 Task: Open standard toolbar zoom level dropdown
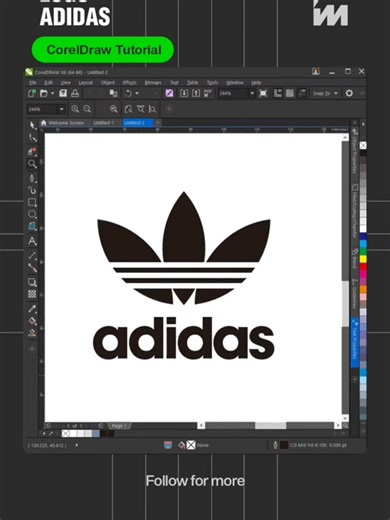click(x=252, y=93)
